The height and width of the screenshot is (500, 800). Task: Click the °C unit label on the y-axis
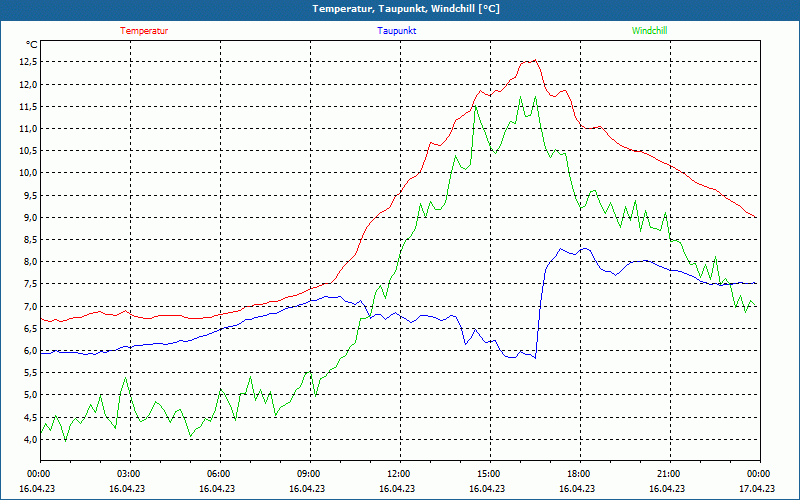click(x=31, y=45)
